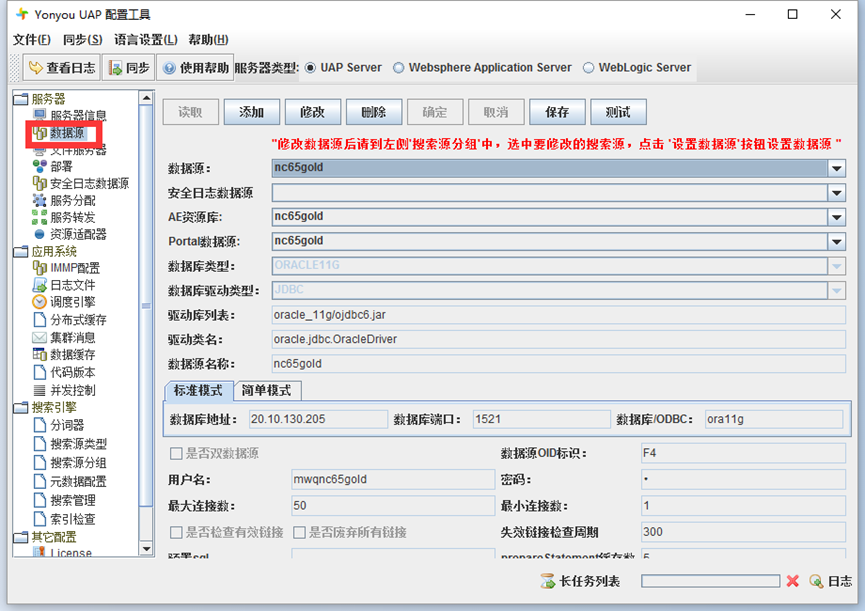
Task: Open the 文件(F) menu
Action: [x=31, y=40]
